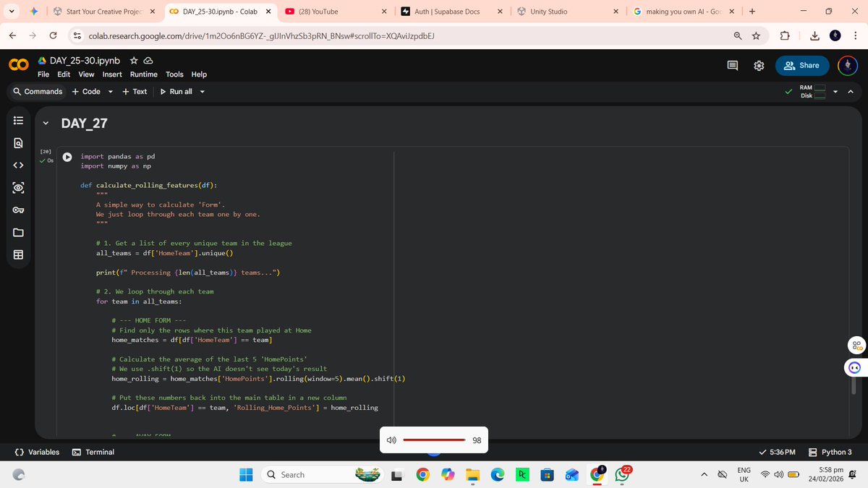Click Run all
Image resolution: width=868 pixels, height=488 pixels.
tap(176, 92)
